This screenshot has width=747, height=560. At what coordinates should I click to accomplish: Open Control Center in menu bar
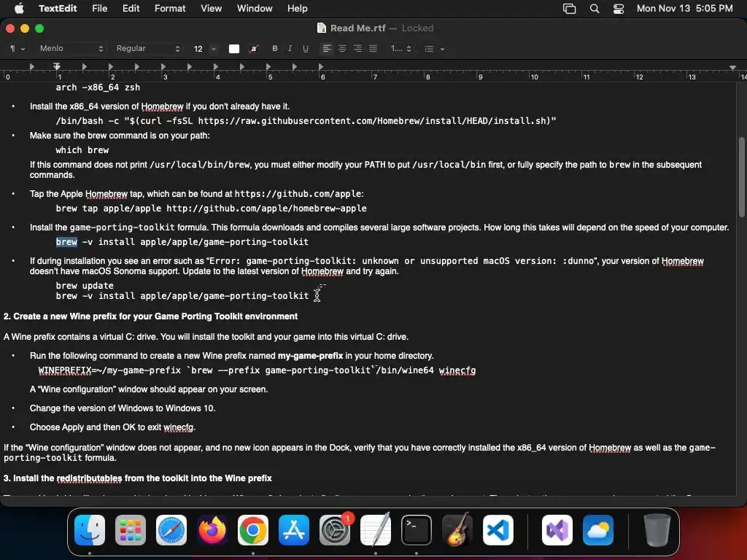[x=619, y=9]
